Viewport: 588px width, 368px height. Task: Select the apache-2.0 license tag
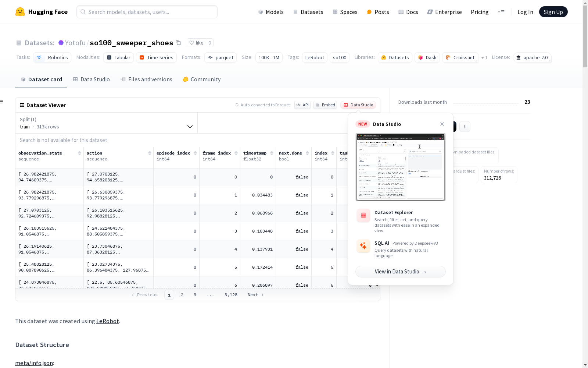click(x=532, y=57)
